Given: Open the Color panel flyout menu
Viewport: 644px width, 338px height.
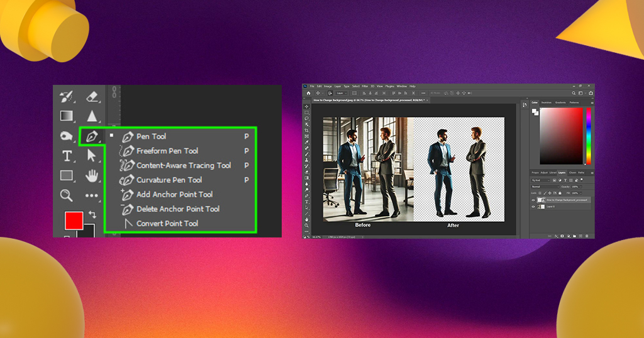Looking at the screenshot, I should pyautogui.click(x=592, y=103).
